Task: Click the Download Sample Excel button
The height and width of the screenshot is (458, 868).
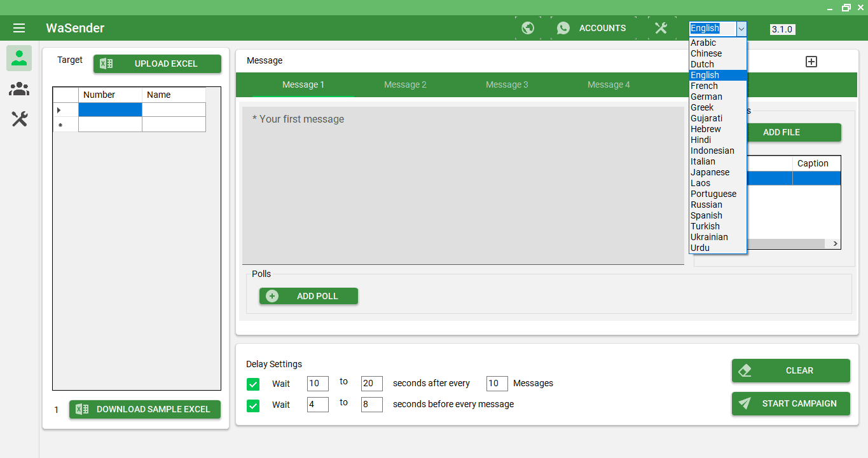Action: (x=145, y=409)
